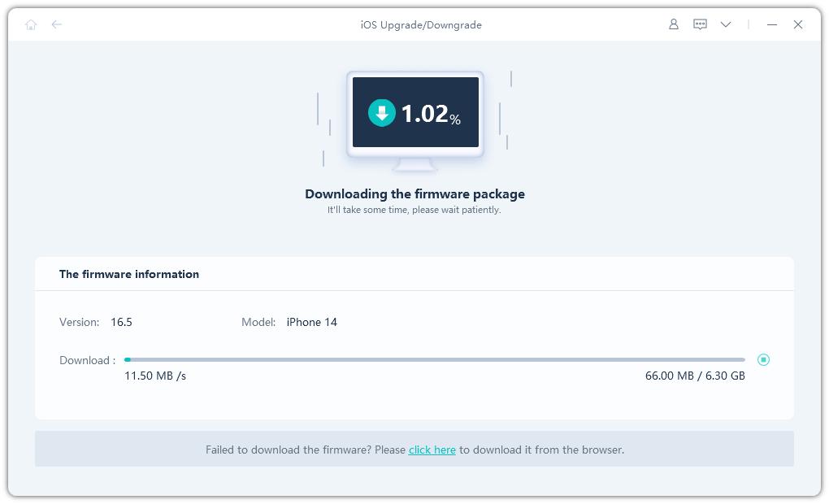Click the model value iPhone 14
The height and width of the screenshot is (504, 829).
point(311,322)
